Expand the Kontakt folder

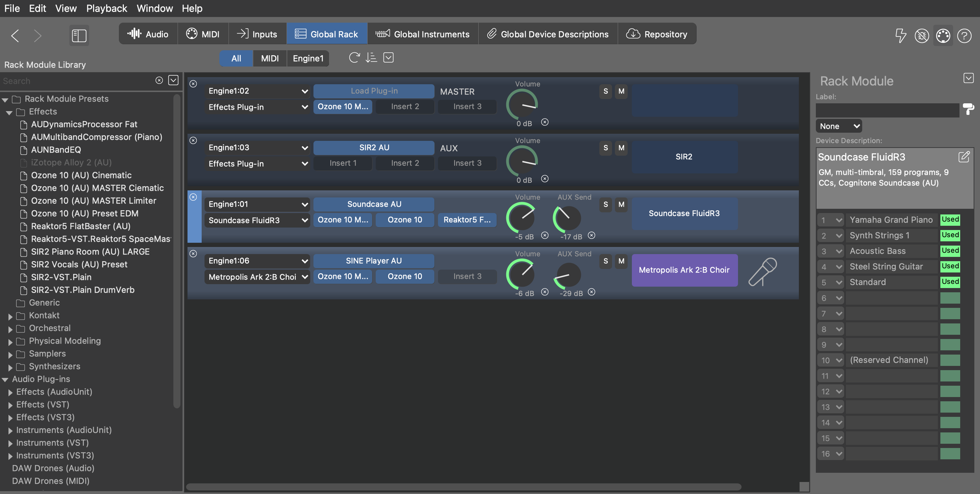click(x=10, y=316)
